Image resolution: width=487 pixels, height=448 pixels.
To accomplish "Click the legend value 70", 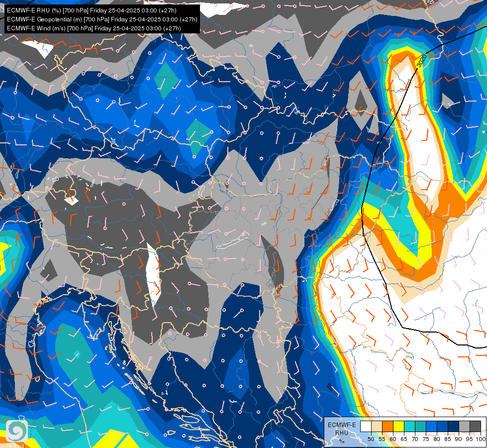I will pyautogui.click(x=415, y=439).
